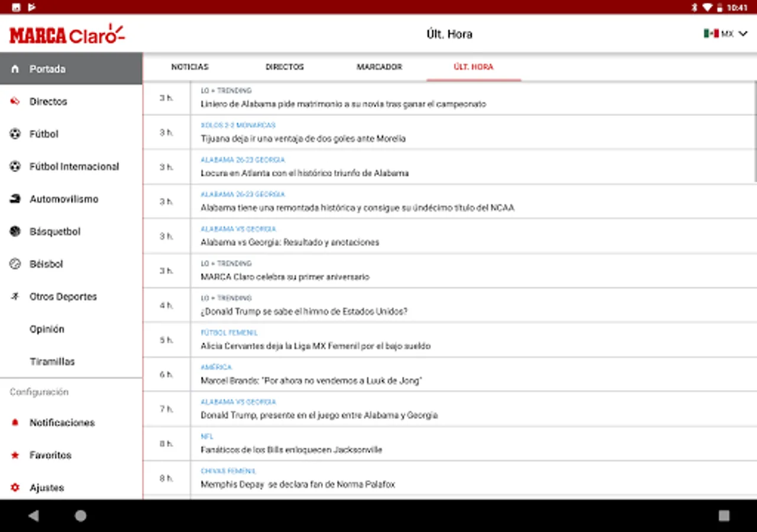Tap the helmet icon beside Automovilismo

point(15,199)
